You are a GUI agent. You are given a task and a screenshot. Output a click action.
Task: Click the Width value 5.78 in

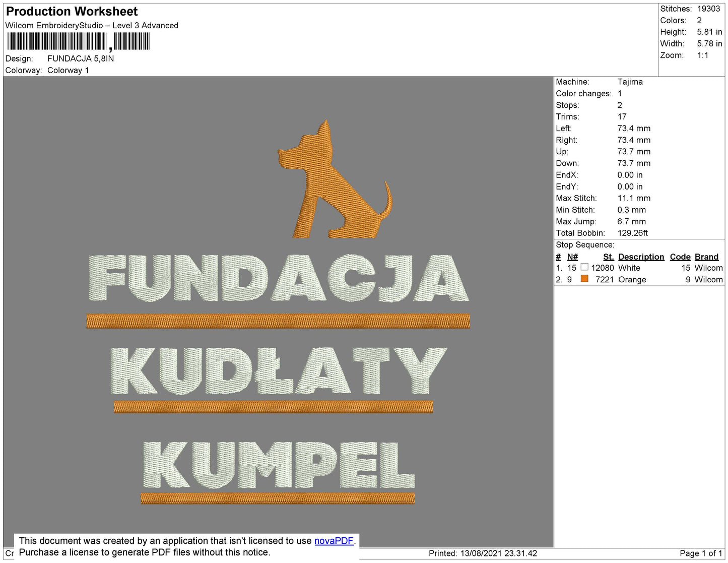click(709, 44)
